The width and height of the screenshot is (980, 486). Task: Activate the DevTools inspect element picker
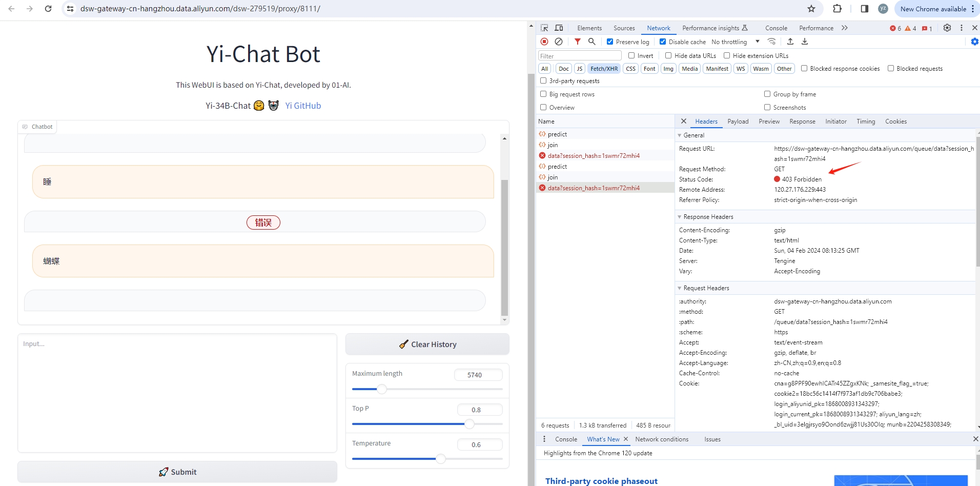click(x=544, y=28)
